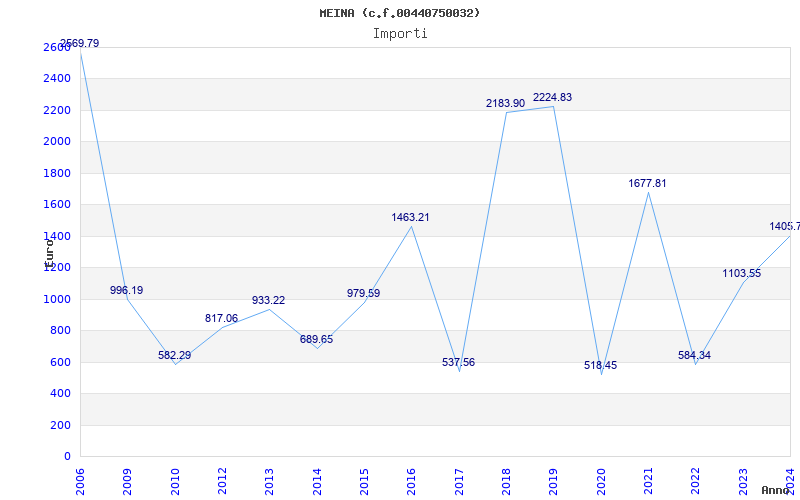Click the data label 933.22
The width and height of the screenshot is (800, 500).
[268, 301]
